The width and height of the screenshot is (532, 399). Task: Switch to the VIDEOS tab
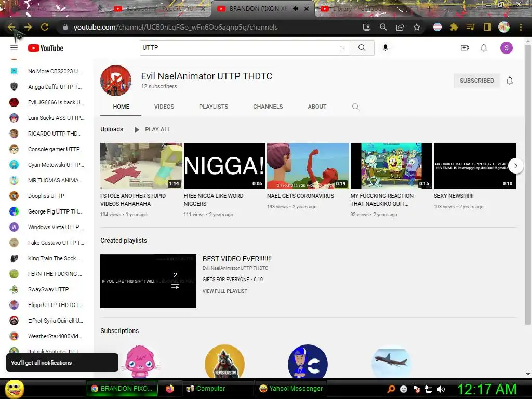tap(164, 107)
